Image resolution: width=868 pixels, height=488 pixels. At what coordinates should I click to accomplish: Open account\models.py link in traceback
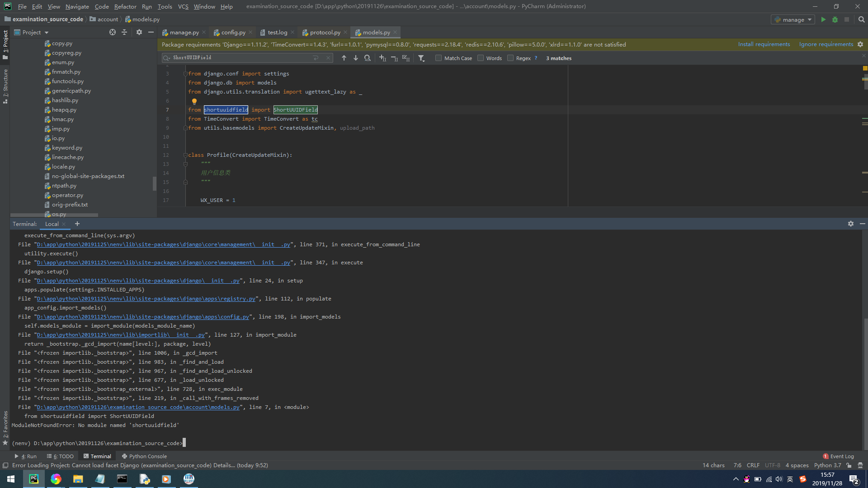click(138, 407)
